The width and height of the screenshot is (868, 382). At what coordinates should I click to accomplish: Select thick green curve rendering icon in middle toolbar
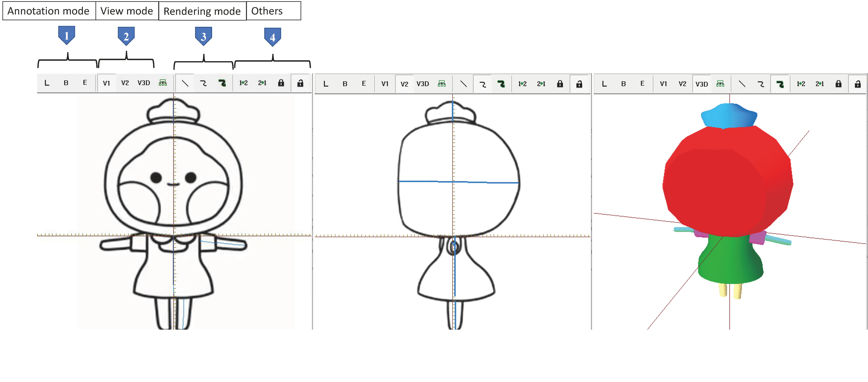coord(501,84)
